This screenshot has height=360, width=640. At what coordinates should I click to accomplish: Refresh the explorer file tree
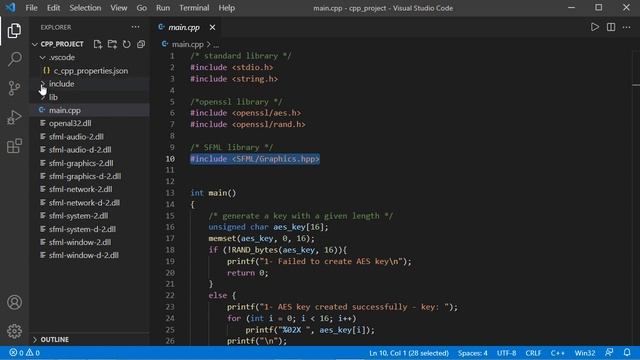coord(127,44)
